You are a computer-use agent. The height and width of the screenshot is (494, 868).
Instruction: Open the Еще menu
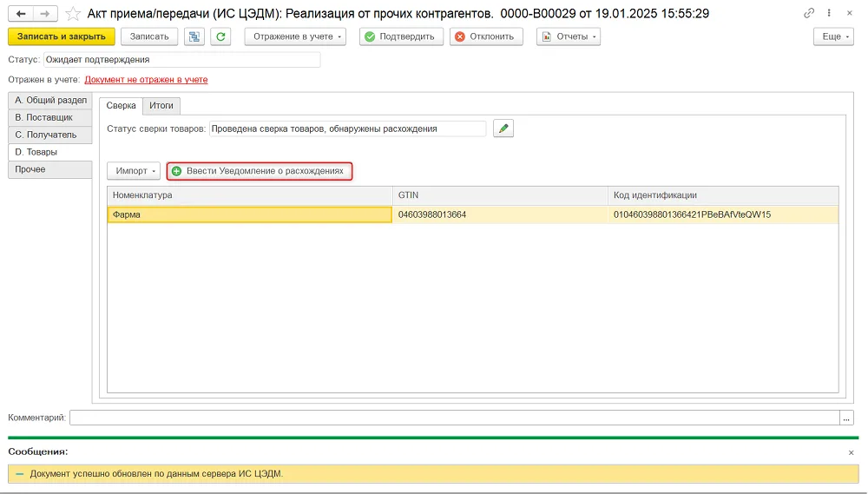point(833,36)
